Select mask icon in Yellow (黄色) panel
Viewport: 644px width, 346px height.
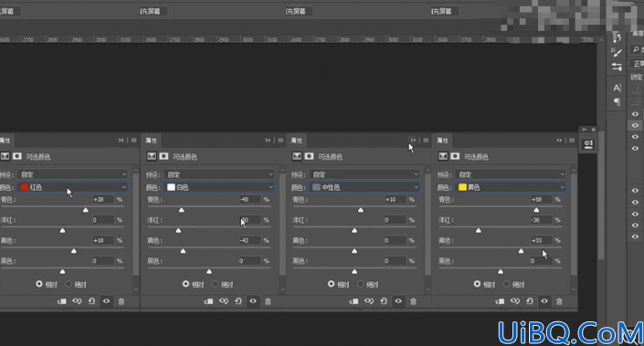point(455,156)
